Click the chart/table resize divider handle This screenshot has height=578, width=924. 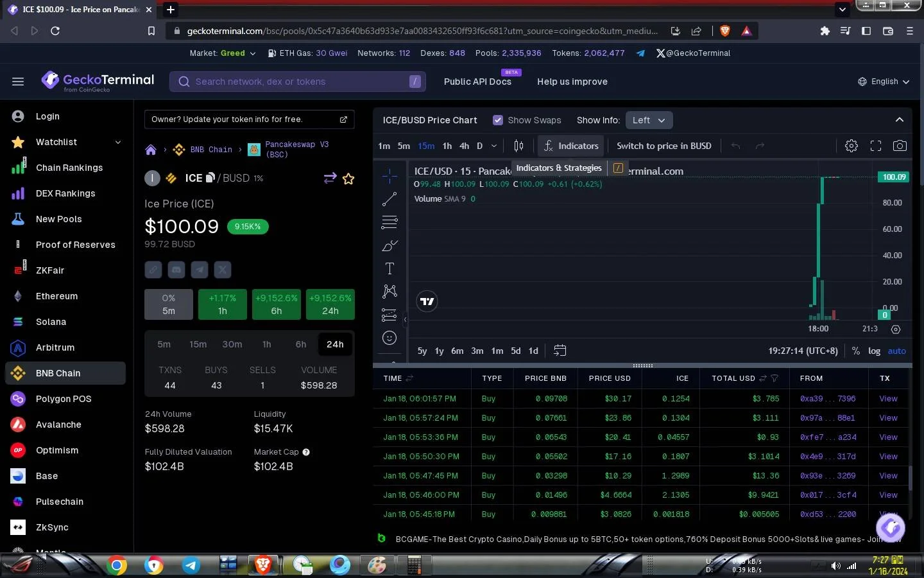[642, 365]
